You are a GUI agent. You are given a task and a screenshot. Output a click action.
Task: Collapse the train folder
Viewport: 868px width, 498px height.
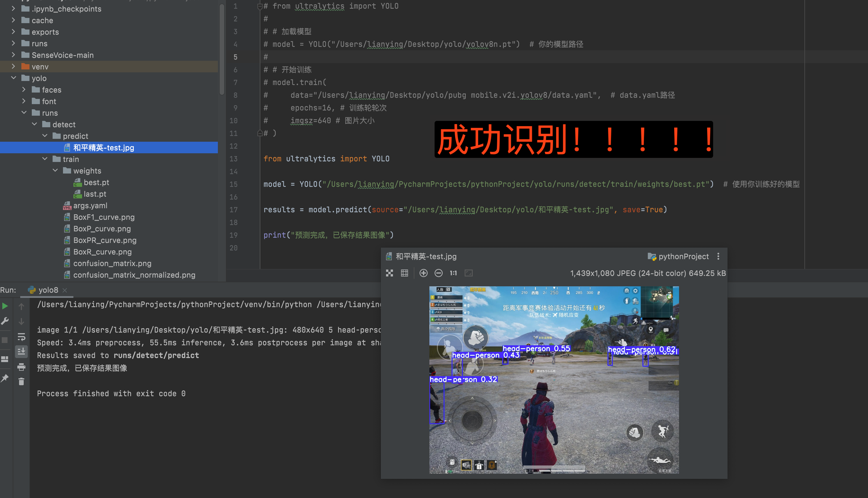point(44,159)
